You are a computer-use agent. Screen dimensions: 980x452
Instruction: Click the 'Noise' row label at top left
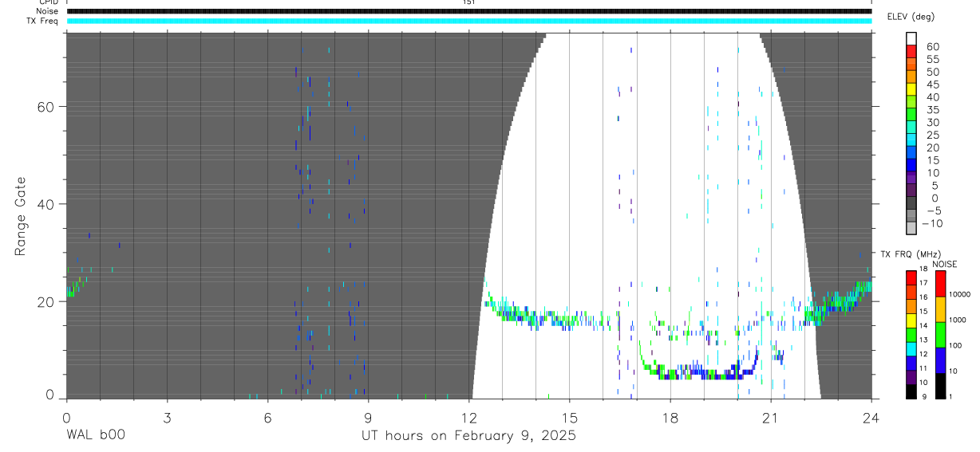coord(47,11)
